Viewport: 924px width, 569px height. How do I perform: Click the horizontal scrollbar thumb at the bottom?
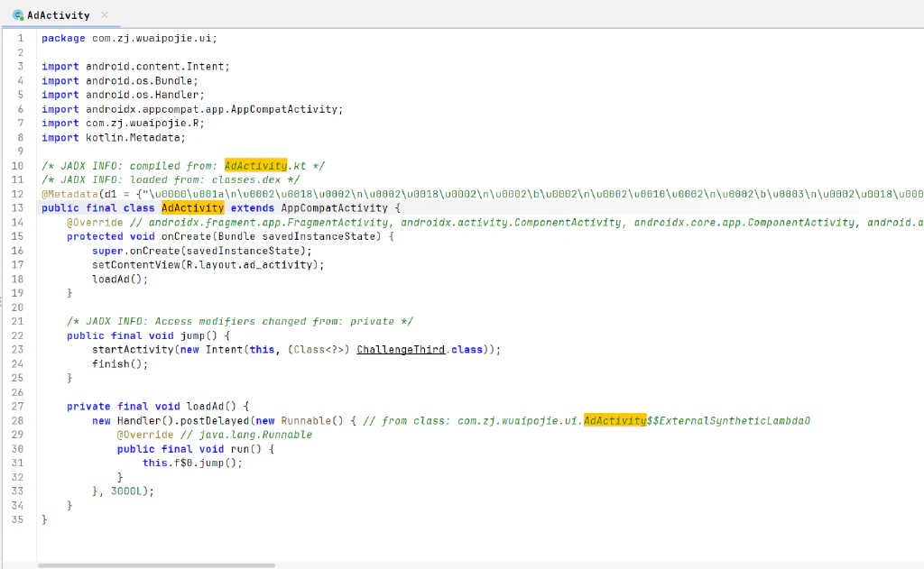156,565
